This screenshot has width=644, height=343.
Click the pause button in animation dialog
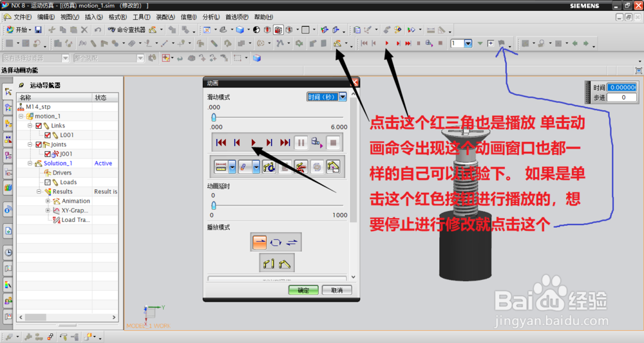tap(301, 143)
